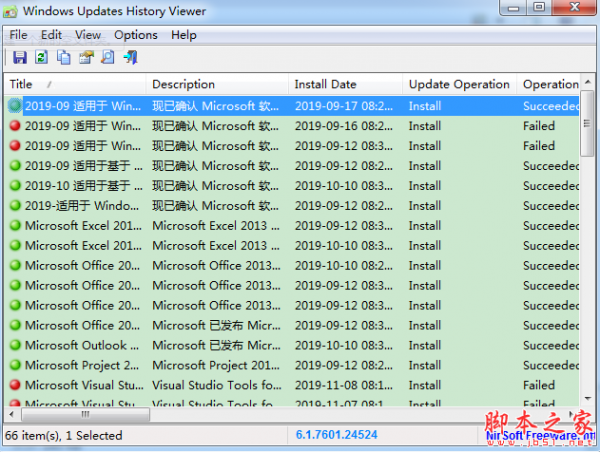Image resolution: width=600 pixels, height=452 pixels.
Task: Click the Exit toolbar icon
Action: point(130,57)
